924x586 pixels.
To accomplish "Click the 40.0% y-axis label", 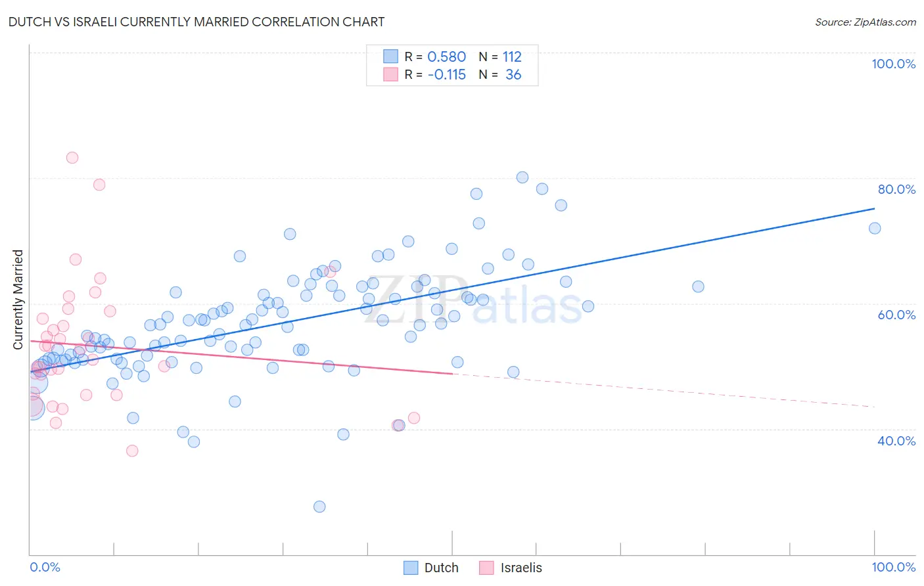I will (x=897, y=441).
